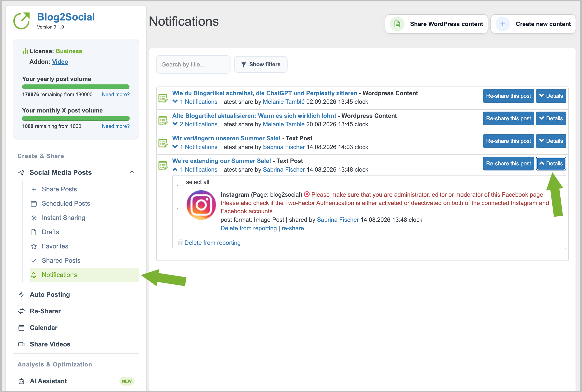Viewport: 582px width, 392px height.
Task: Open Scheduled Posts in sidebar
Action: click(x=66, y=204)
